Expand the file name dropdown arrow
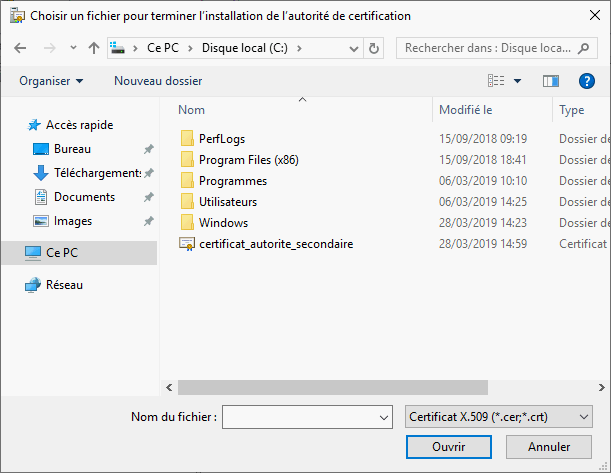Viewport: 611px width, 473px height. coord(384,417)
